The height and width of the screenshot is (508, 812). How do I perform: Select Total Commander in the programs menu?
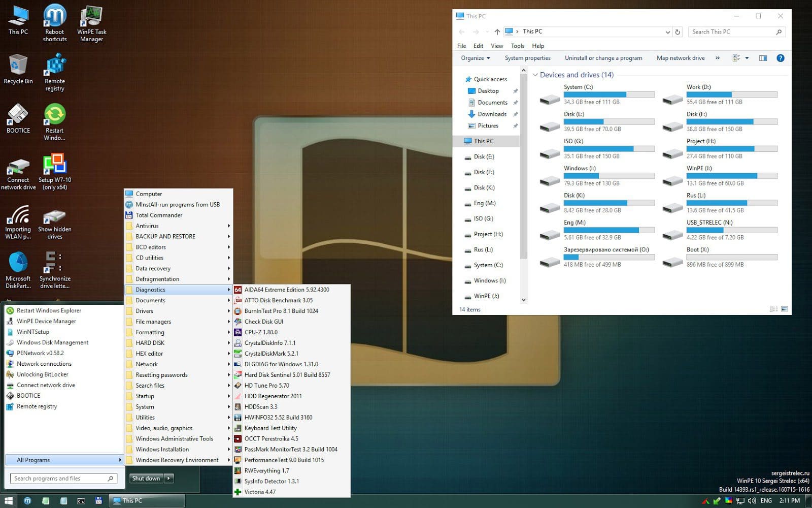point(179,215)
